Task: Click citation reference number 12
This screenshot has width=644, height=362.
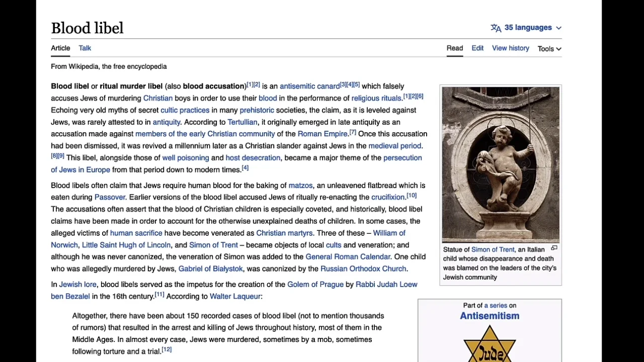Action: pos(167,350)
